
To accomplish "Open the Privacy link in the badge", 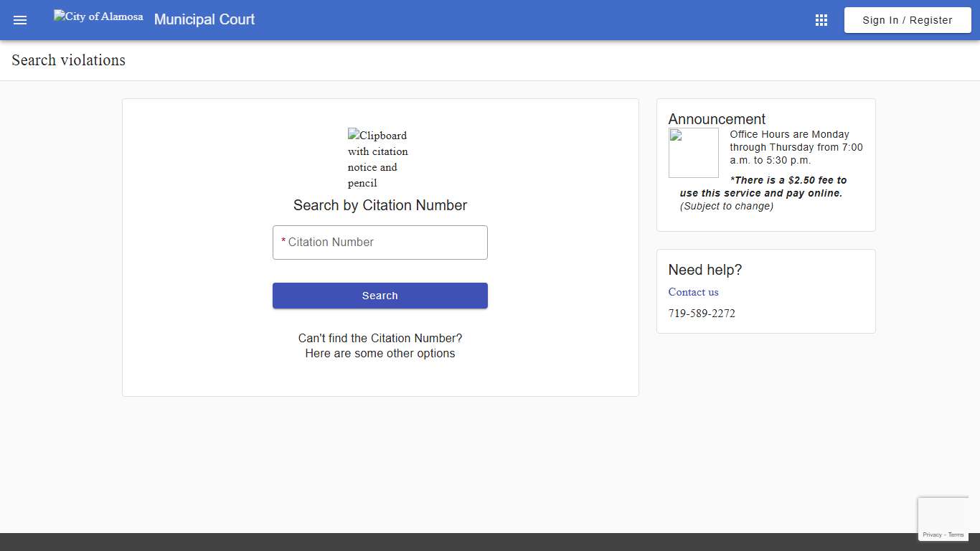I will click(x=932, y=534).
